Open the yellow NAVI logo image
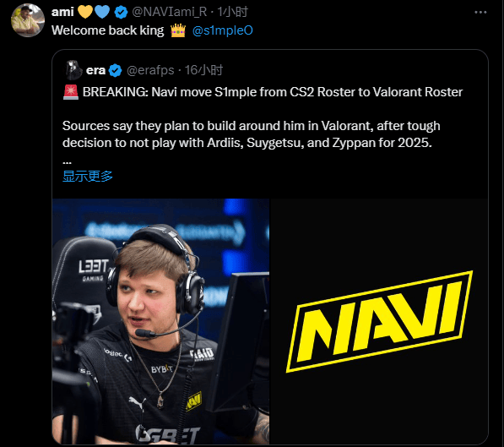The width and height of the screenshot is (504, 447). click(379, 321)
